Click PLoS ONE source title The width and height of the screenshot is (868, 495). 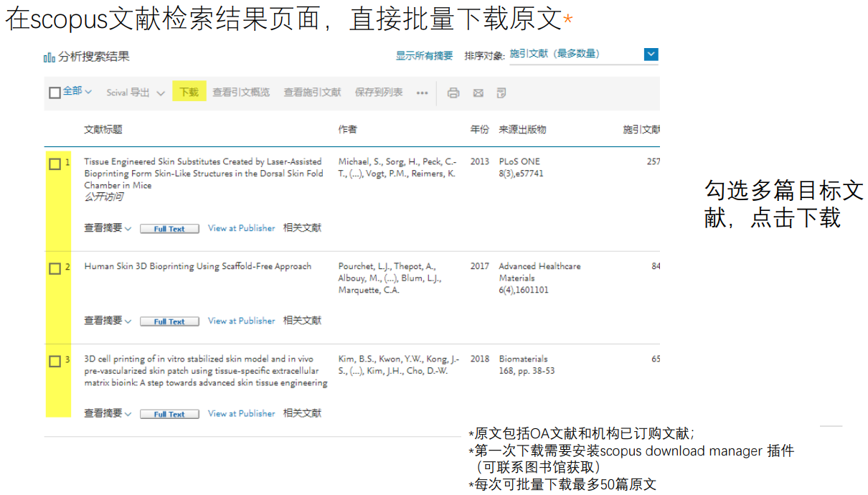click(x=519, y=161)
